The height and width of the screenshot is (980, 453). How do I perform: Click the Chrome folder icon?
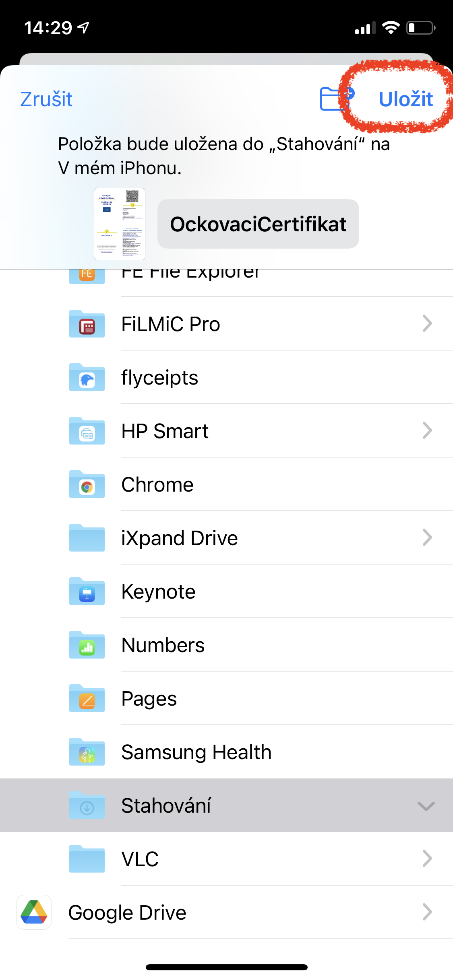point(87,484)
